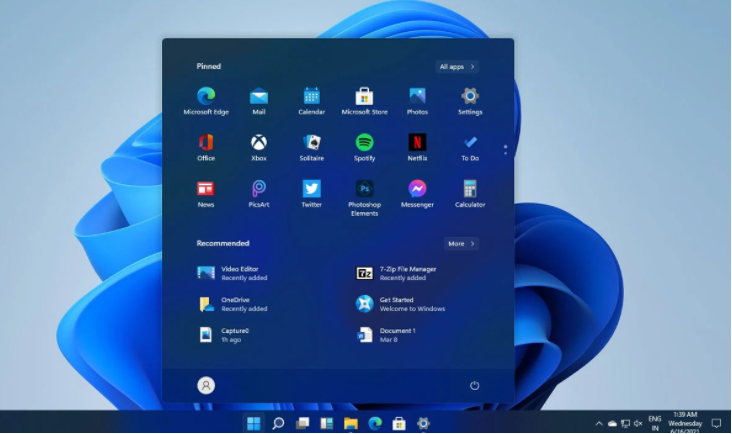Launch Photoshop Elements
Image resolution: width=732 pixels, height=434 pixels.
tap(364, 189)
